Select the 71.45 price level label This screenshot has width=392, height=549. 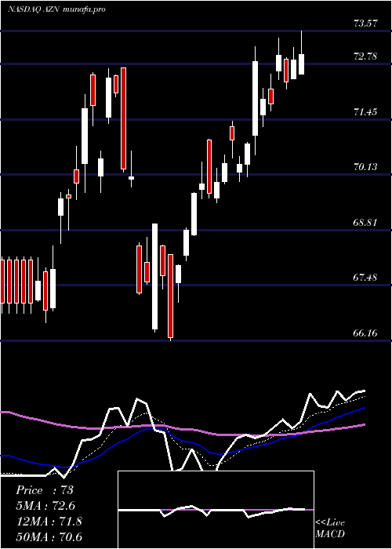click(365, 112)
